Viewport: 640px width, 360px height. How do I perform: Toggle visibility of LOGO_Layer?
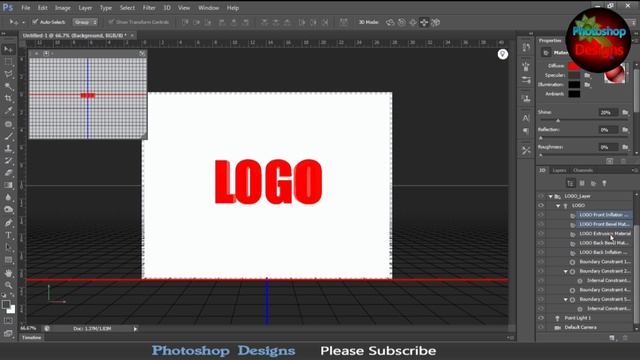point(541,196)
